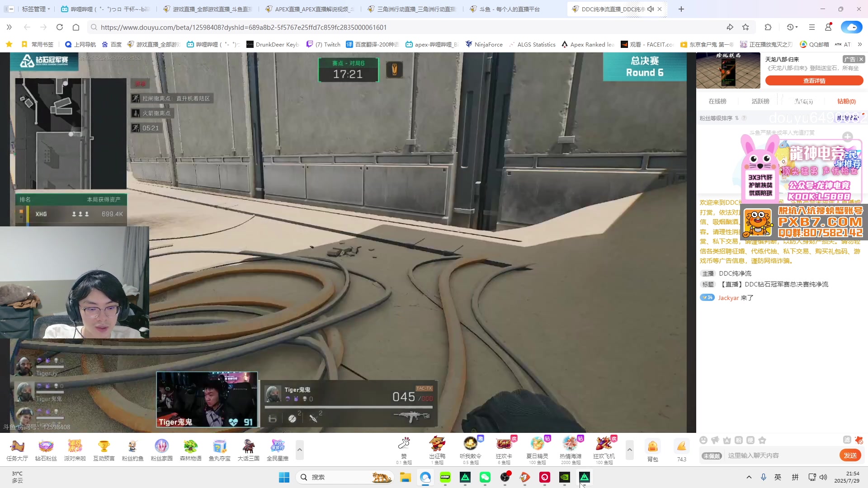The width and height of the screenshot is (868, 488).
Task: Send the 夏日精灵 gift
Action: point(537,450)
